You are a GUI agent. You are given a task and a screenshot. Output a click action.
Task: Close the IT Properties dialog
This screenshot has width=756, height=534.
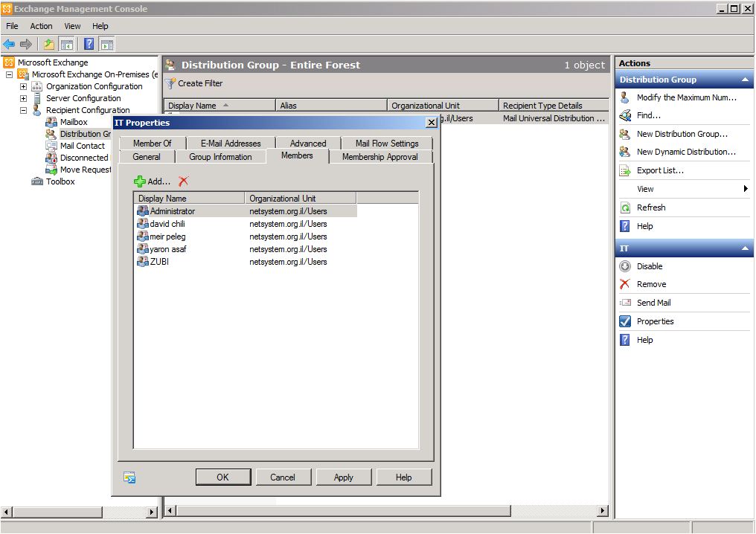click(x=432, y=123)
